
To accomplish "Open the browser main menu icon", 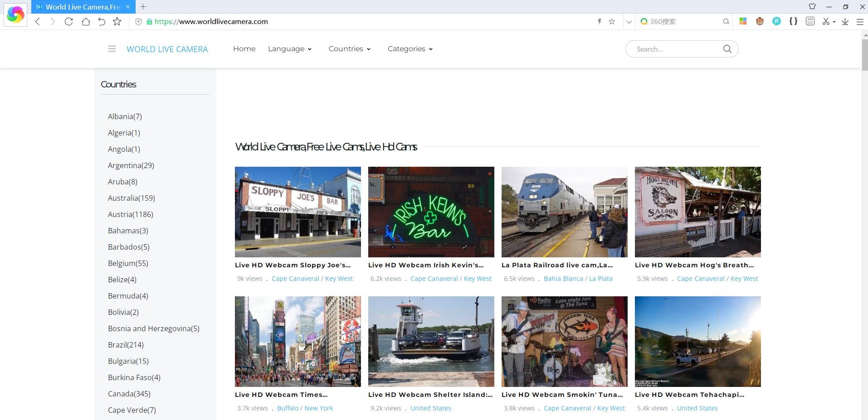I will (860, 21).
